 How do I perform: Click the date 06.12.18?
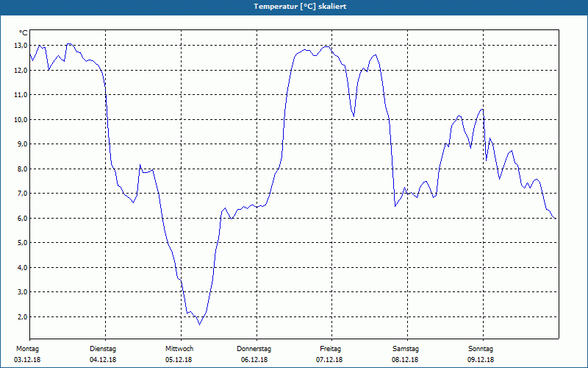pyautogui.click(x=254, y=360)
